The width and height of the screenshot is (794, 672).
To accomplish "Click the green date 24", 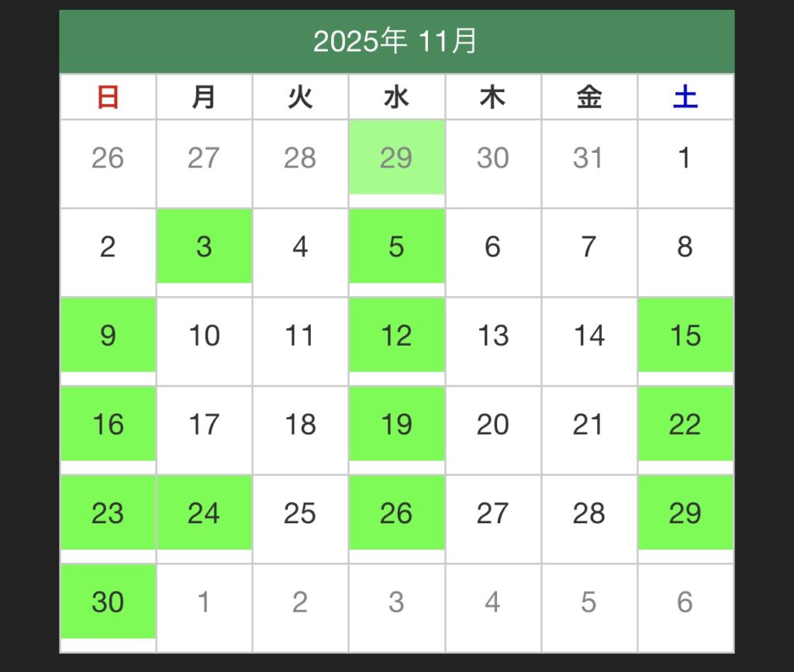I will [204, 513].
